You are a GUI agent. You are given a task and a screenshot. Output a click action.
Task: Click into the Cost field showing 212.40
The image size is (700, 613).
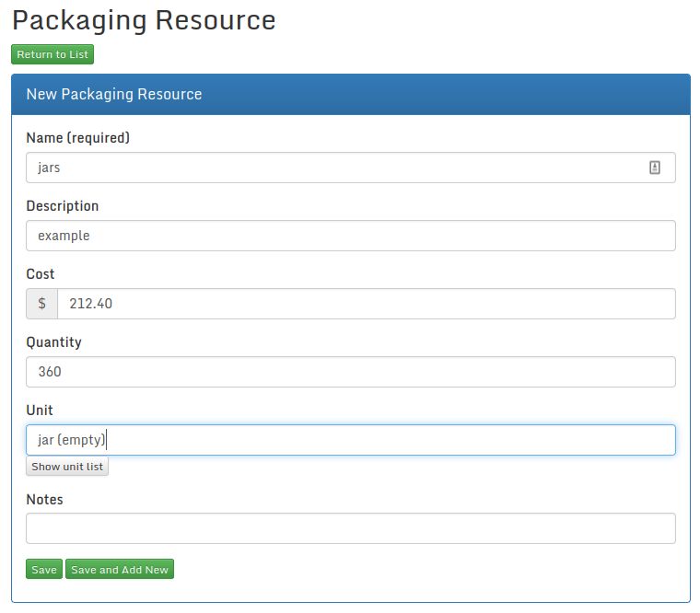pos(366,304)
